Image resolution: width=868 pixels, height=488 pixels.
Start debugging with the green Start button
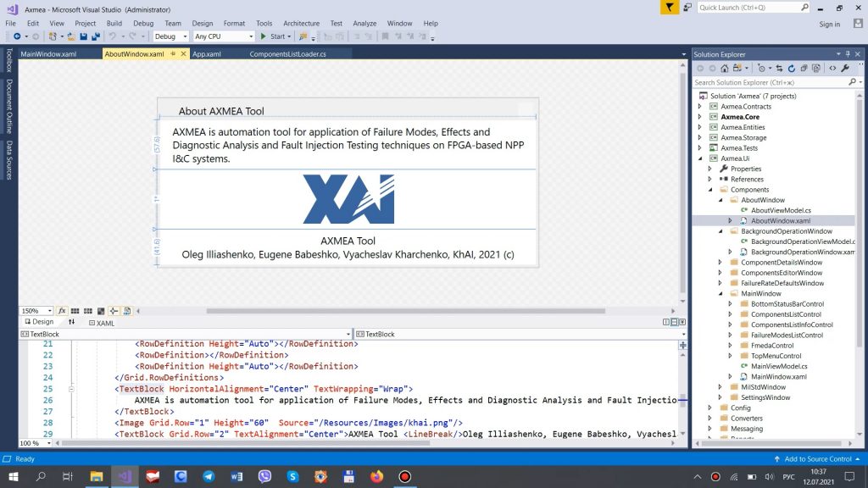click(x=275, y=36)
